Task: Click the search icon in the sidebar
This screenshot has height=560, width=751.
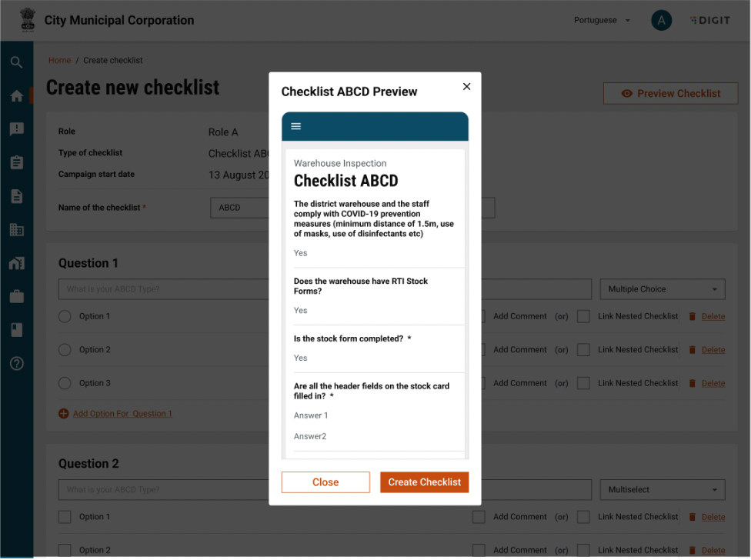Action: pos(16,63)
